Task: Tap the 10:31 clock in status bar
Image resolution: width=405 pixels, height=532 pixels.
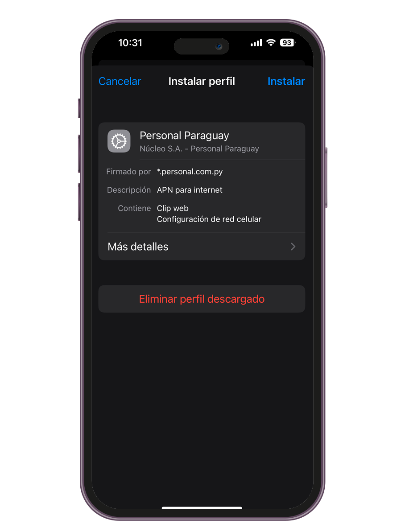Action: click(130, 43)
